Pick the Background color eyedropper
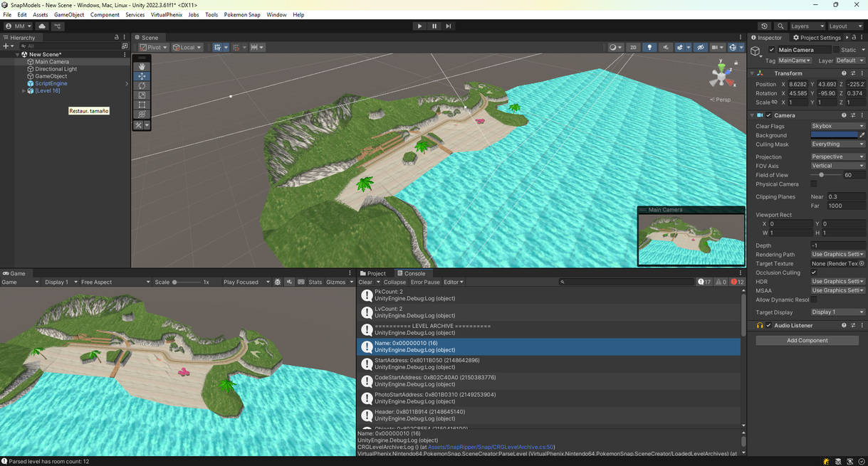The height and width of the screenshot is (466, 868). [862, 135]
